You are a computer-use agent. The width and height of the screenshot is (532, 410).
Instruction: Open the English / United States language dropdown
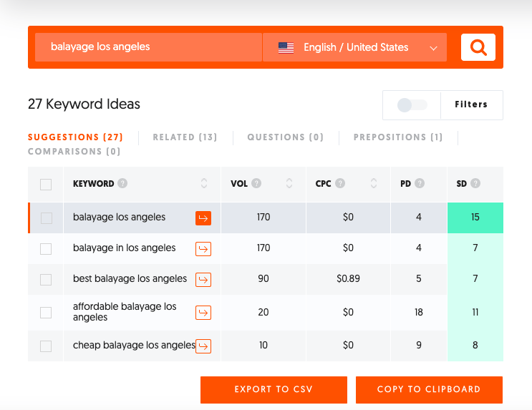(354, 47)
